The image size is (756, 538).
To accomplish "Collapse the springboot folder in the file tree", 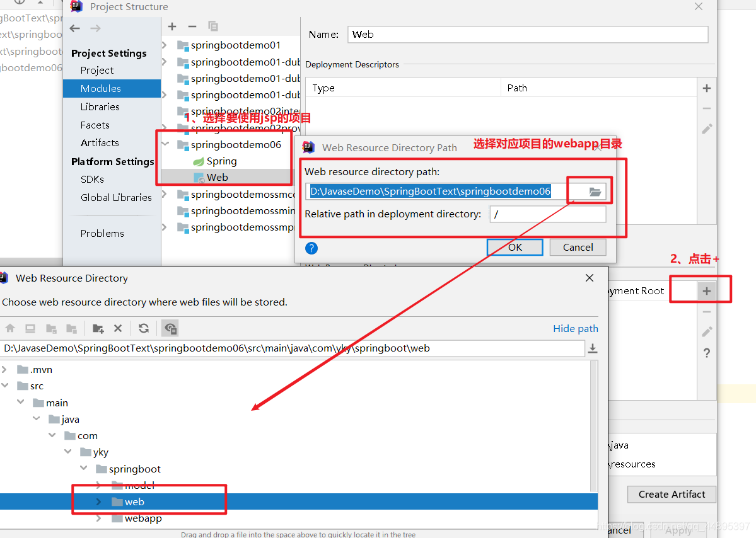I will 84,468.
